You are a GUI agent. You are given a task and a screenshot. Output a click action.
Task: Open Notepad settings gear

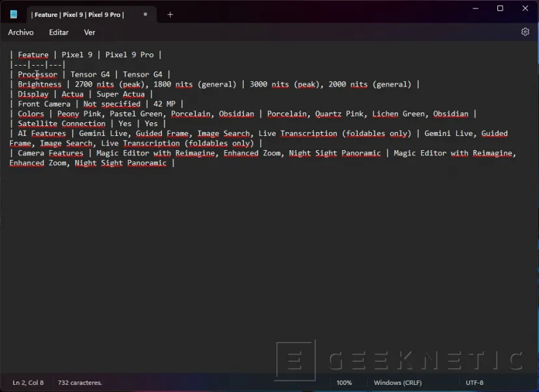(x=525, y=32)
